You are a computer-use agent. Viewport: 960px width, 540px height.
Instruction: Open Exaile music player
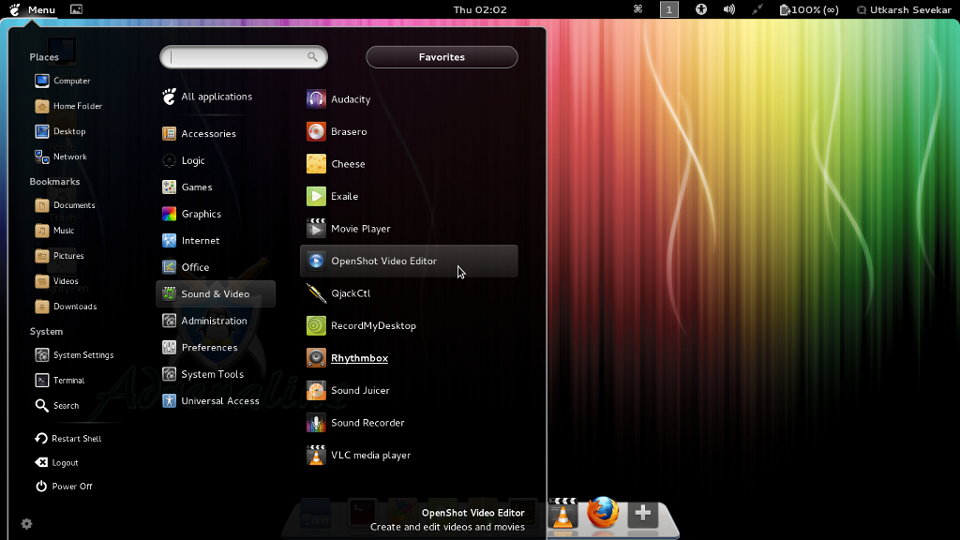click(344, 197)
